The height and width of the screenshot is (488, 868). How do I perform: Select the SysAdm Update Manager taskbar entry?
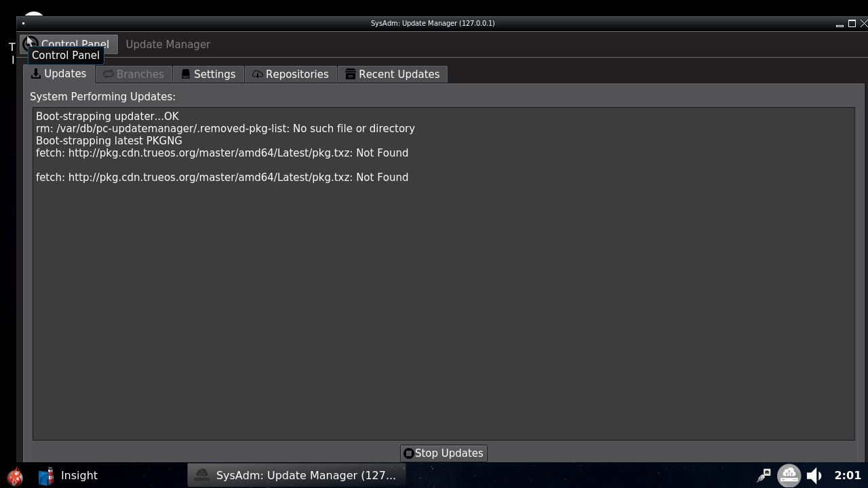(x=296, y=476)
